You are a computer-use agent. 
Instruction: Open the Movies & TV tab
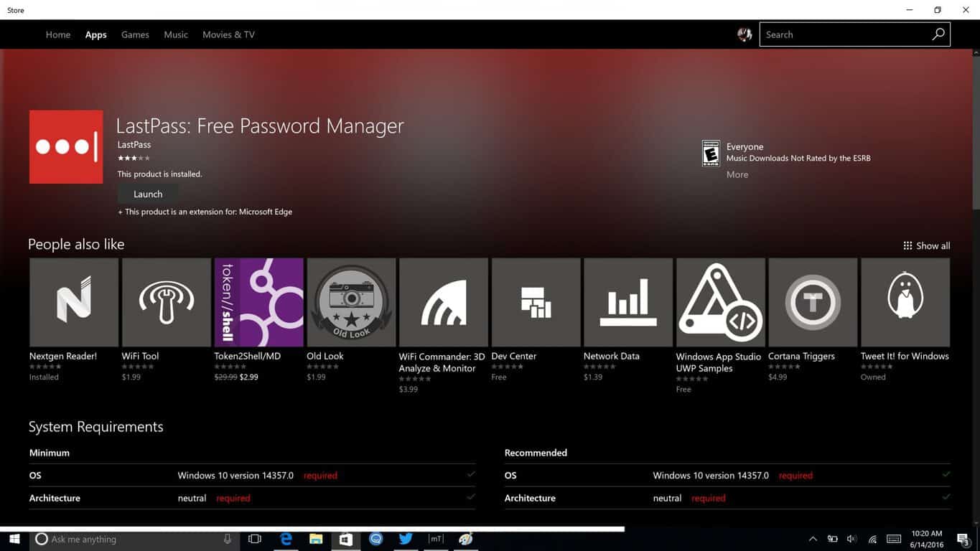point(228,34)
